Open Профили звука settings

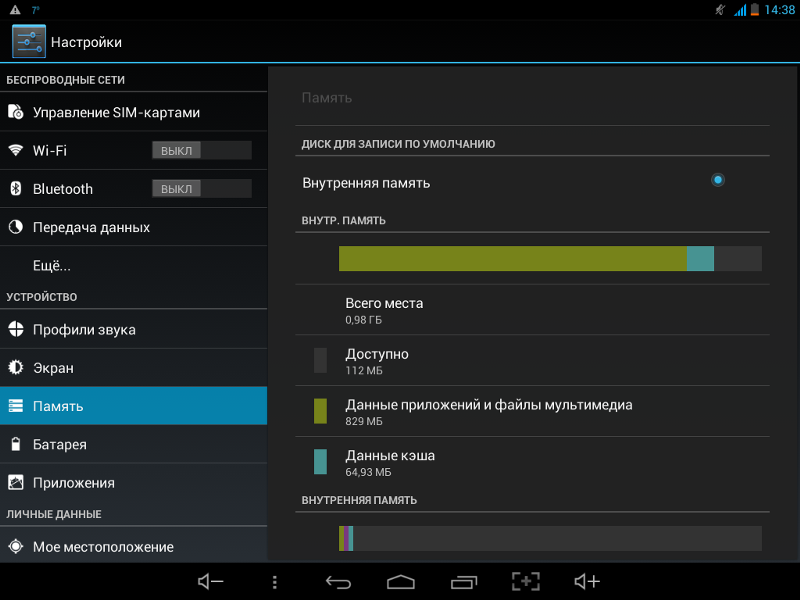[134, 329]
